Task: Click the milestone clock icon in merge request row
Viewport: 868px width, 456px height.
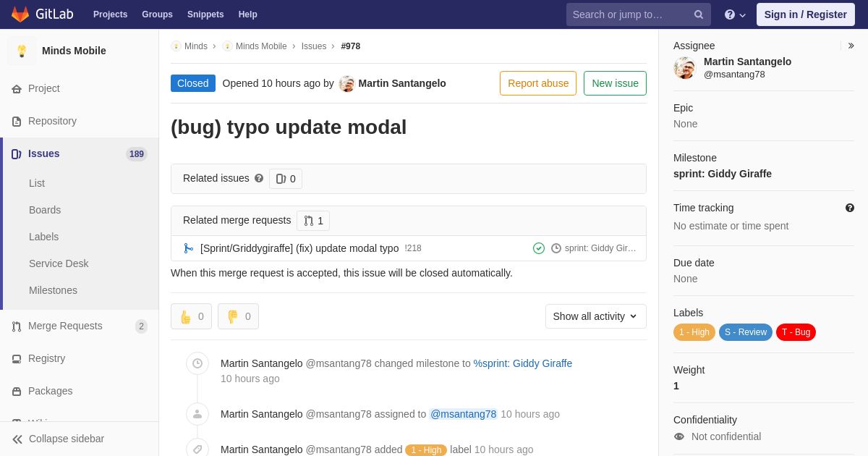Action: 556,248
